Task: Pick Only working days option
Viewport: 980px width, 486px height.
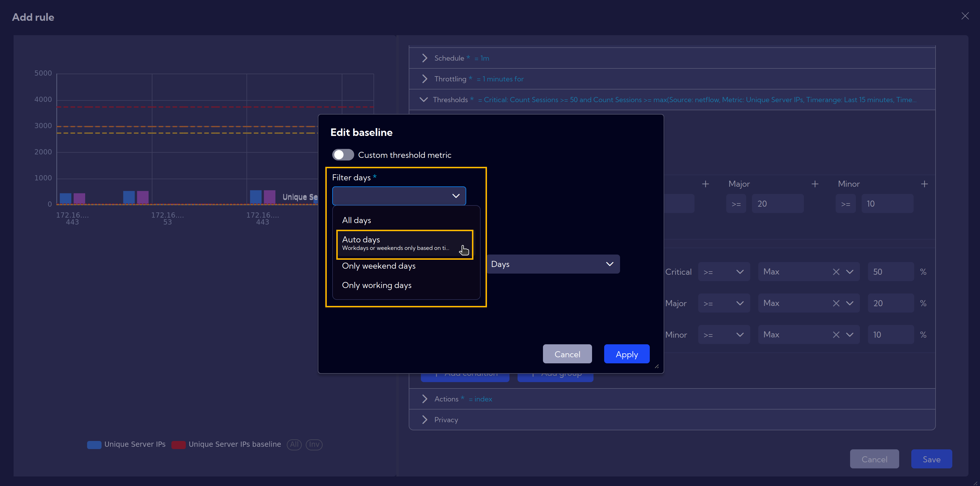Action: [x=406, y=285]
